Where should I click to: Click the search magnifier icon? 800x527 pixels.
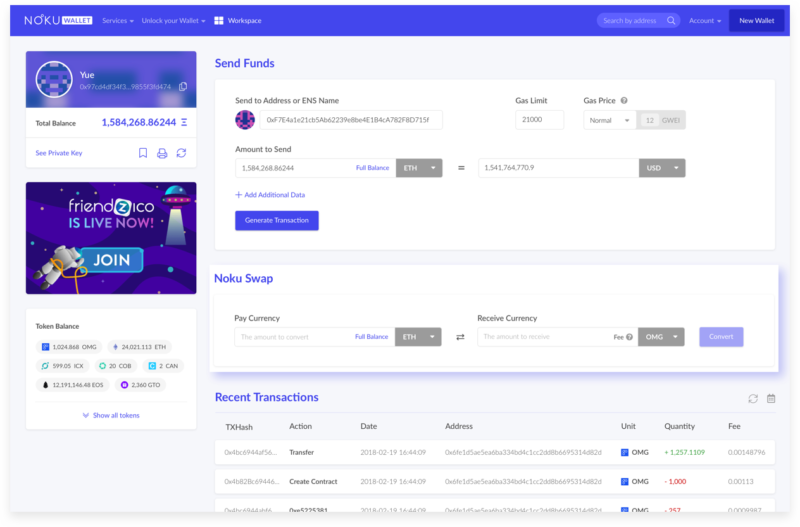[x=671, y=21]
